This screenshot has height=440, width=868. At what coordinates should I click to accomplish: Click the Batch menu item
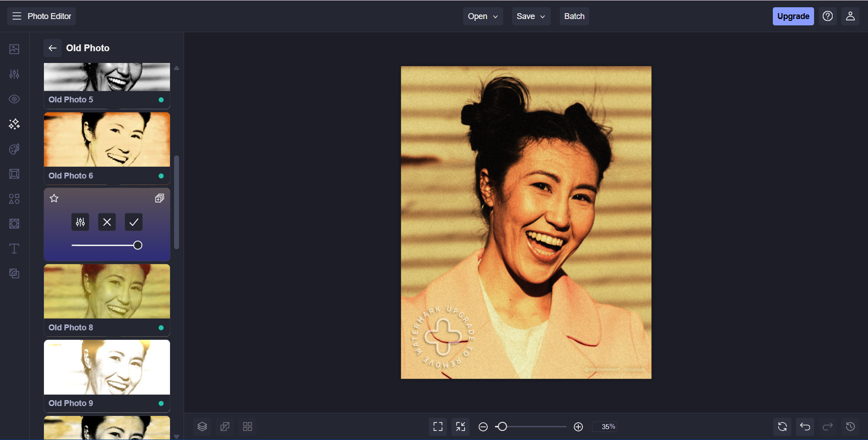tap(574, 16)
